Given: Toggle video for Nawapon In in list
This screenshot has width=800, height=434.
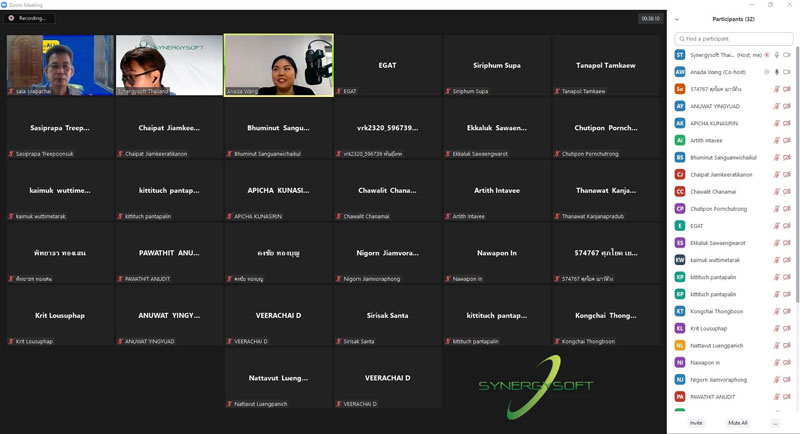Looking at the screenshot, I should [786, 362].
